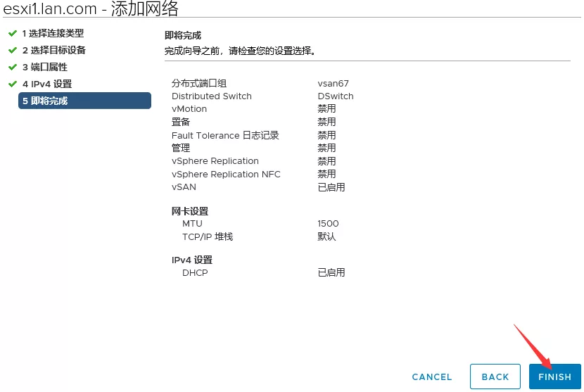Click the green checkmark beside 选择目标设备

(x=12, y=50)
